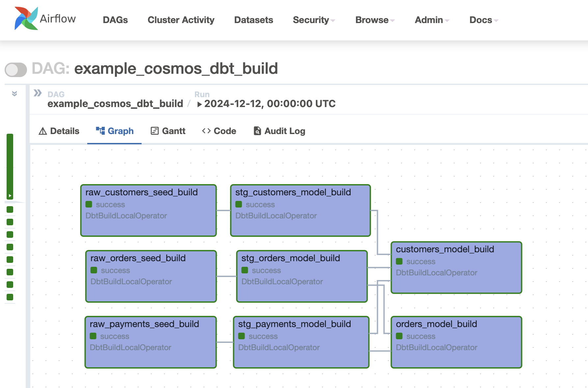This screenshot has width=588, height=388.
Task: Click the Gantt chart icon
Action: 154,130
